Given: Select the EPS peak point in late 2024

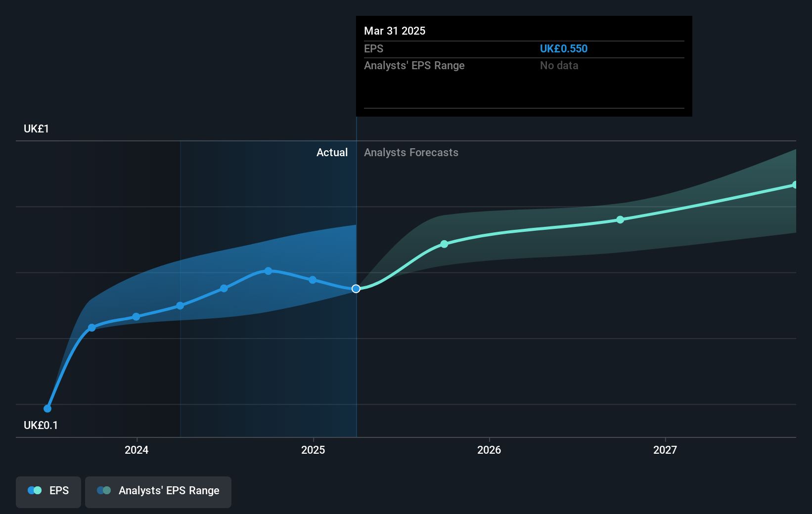Looking at the screenshot, I should [x=268, y=271].
